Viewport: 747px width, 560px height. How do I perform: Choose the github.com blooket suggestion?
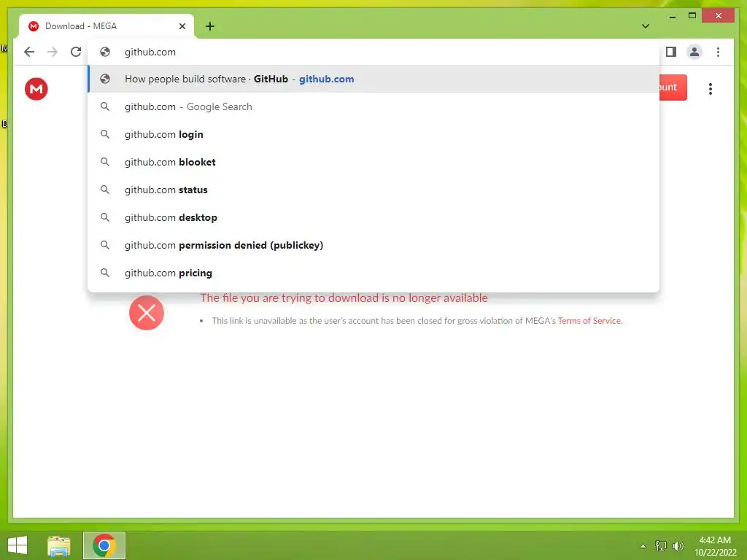point(373,162)
